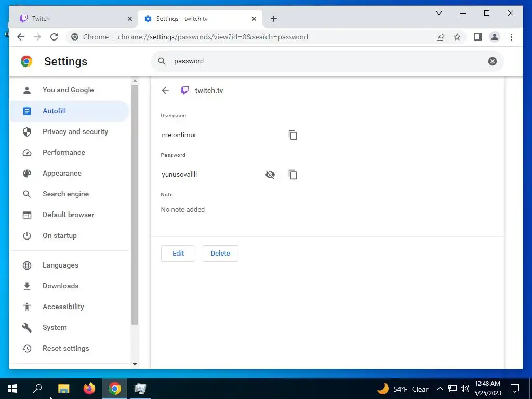This screenshot has height=399, width=532.
Task: Copy the melontimur username
Action: (293, 135)
